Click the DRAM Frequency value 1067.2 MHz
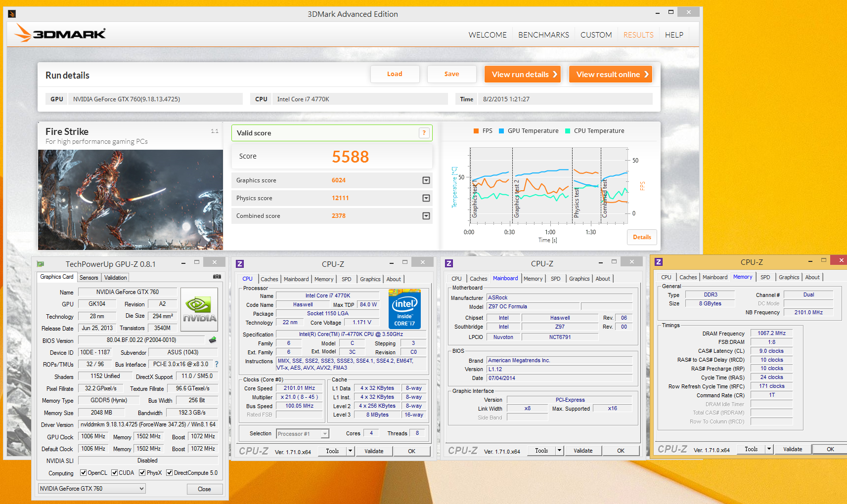This screenshot has width=847, height=504. 771,334
